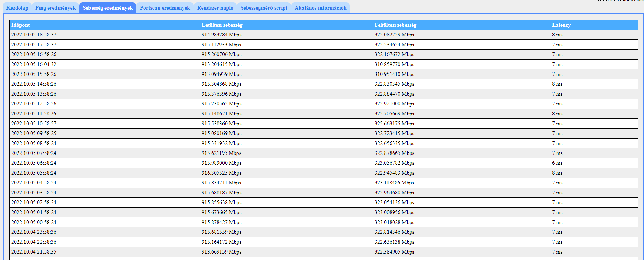Open Portscan eredmények tab

[165, 8]
